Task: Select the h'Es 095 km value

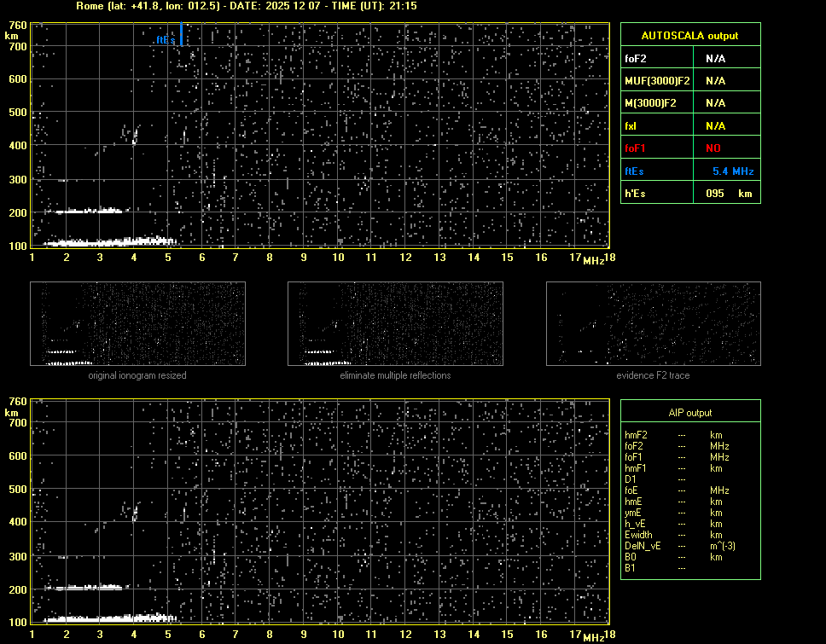Action: pos(725,194)
